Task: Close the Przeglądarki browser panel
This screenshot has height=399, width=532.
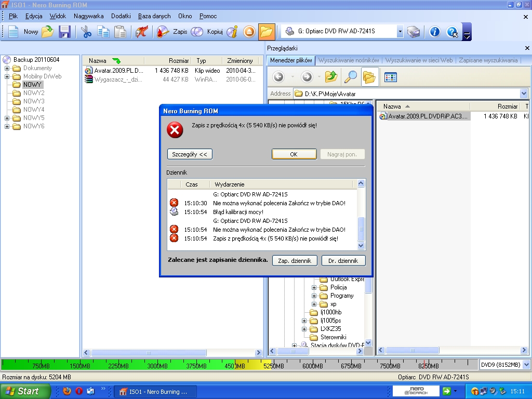Action: tap(527, 48)
